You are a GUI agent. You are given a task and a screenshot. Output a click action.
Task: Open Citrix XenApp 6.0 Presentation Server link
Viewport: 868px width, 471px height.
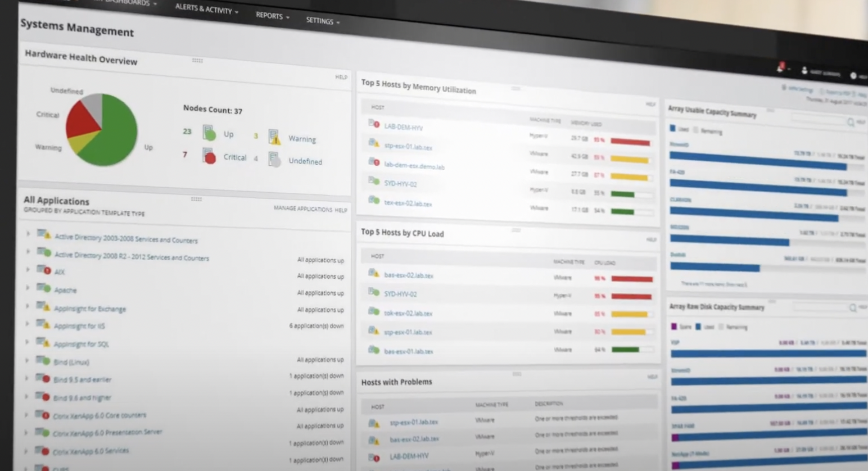[107, 433]
